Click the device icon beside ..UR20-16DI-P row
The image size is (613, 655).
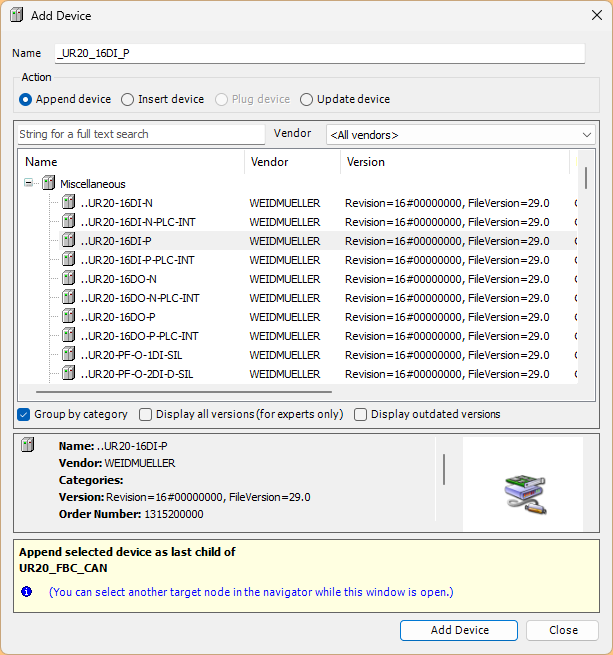coord(69,240)
